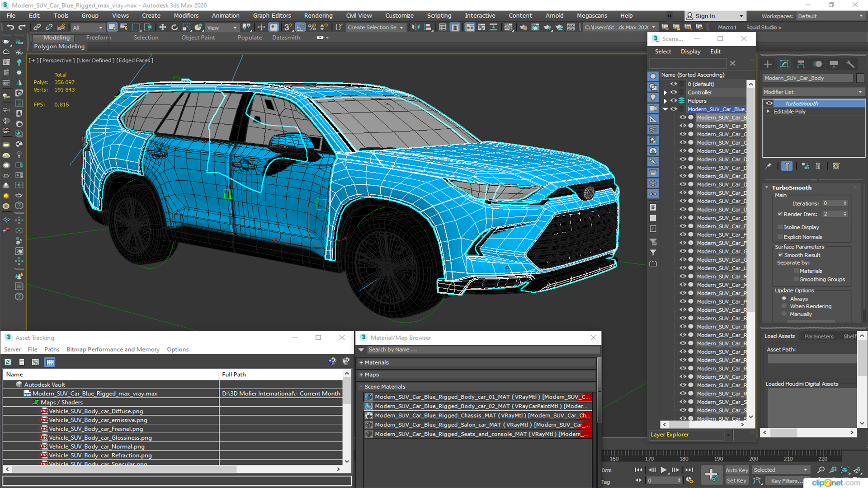Image resolution: width=868 pixels, height=488 pixels.
Task: Open the Modifier List dropdown
Action: (x=813, y=92)
